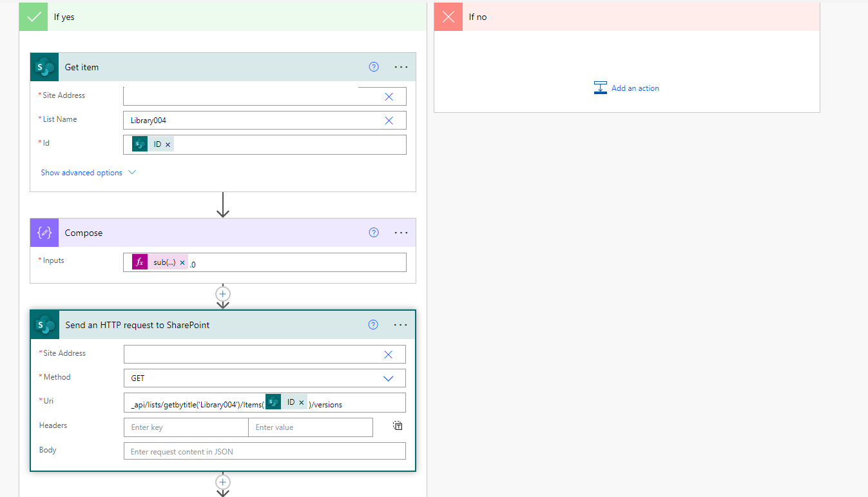The width and height of the screenshot is (868, 497).
Task: Select the 'If no' branch header
Action: pos(627,17)
